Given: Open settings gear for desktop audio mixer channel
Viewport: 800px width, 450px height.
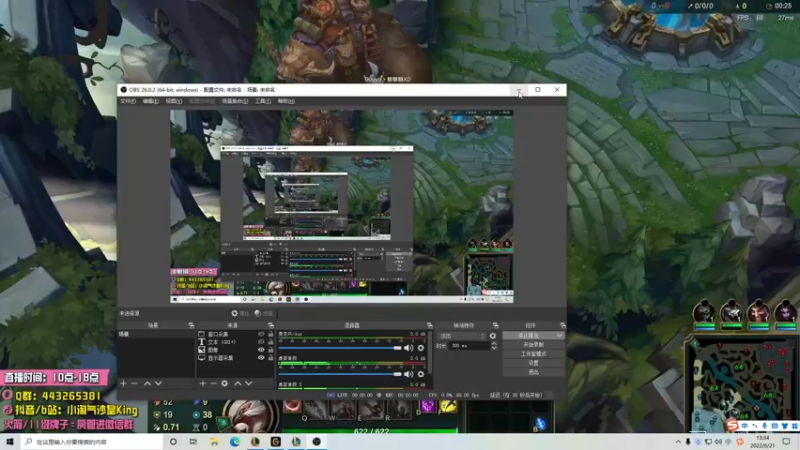Looking at the screenshot, I should tap(420, 374).
